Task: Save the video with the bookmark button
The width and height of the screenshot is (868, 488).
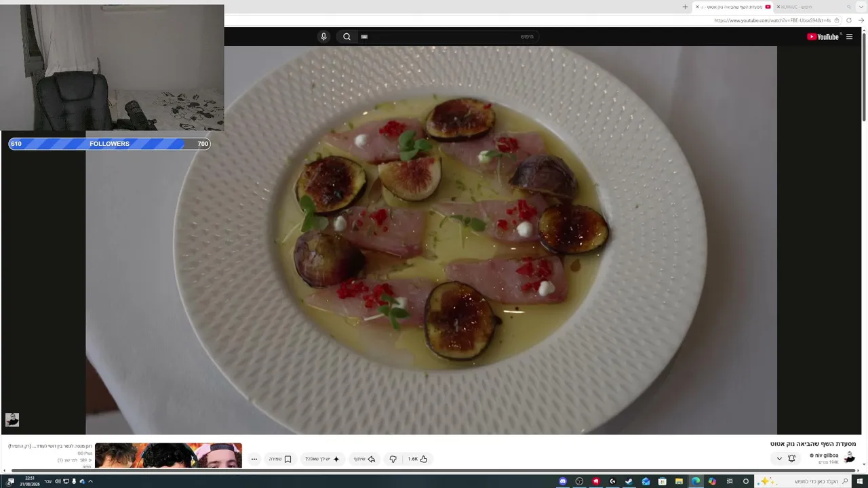Action: tap(280, 459)
